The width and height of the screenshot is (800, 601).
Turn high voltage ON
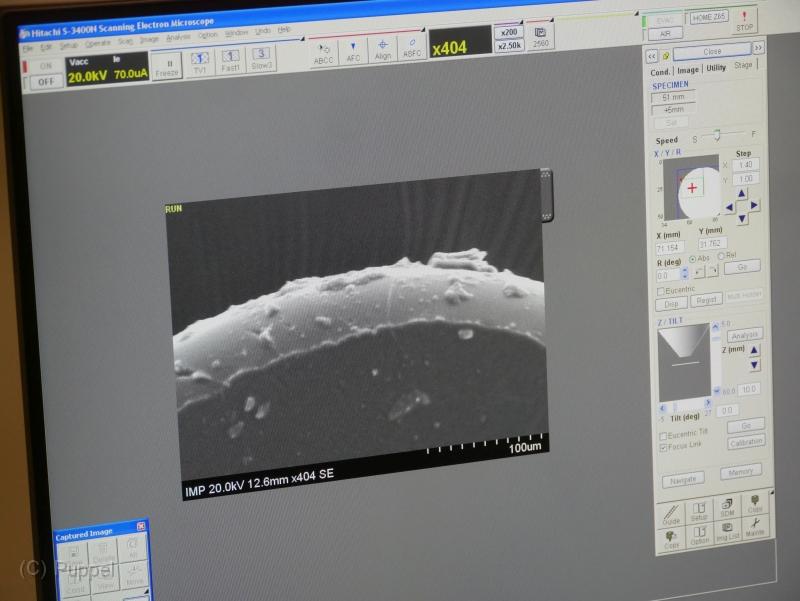[x=45, y=66]
